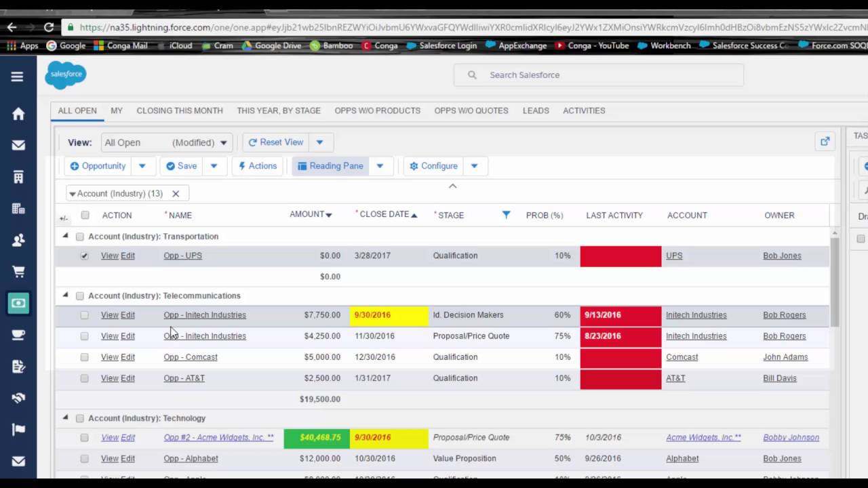Check the Telecommunications group checkbox
Viewport: 868px width, 488px height.
79,296
